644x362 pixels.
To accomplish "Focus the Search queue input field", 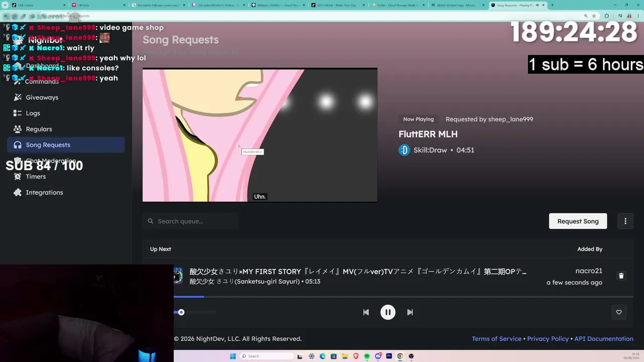I will 191,221.
